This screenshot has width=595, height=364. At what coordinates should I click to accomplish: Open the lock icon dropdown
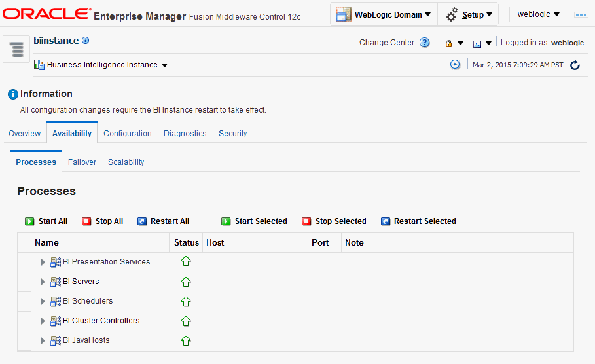(454, 43)
